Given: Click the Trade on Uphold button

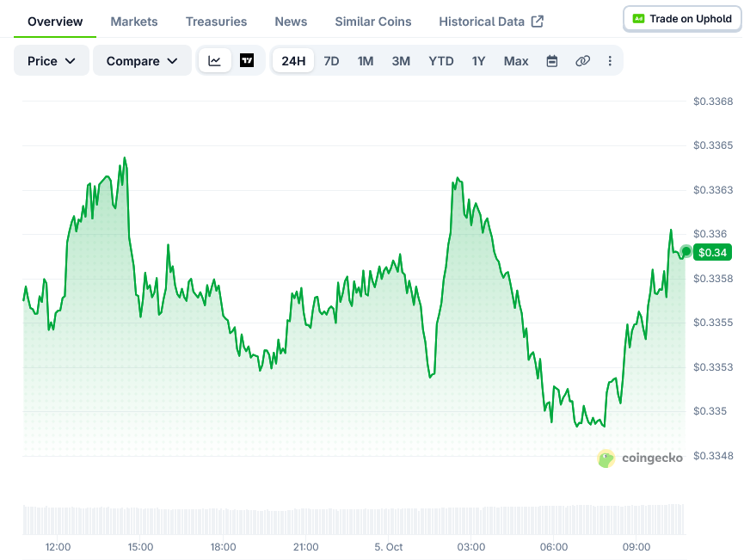Looking at the screenshot, I should coord(682,19).
